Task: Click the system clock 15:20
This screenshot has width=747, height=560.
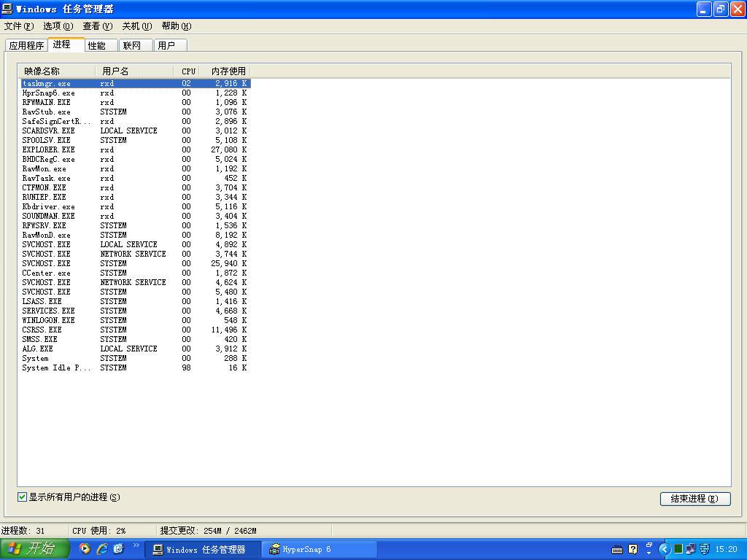Action: pos(726,550)
